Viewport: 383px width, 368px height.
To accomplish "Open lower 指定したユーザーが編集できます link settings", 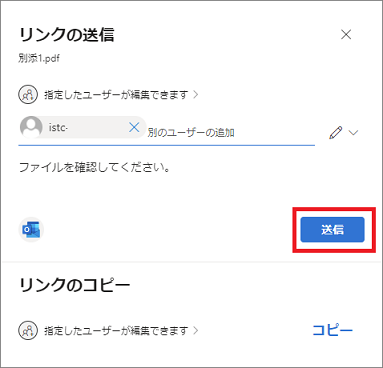I will point(116,331).
